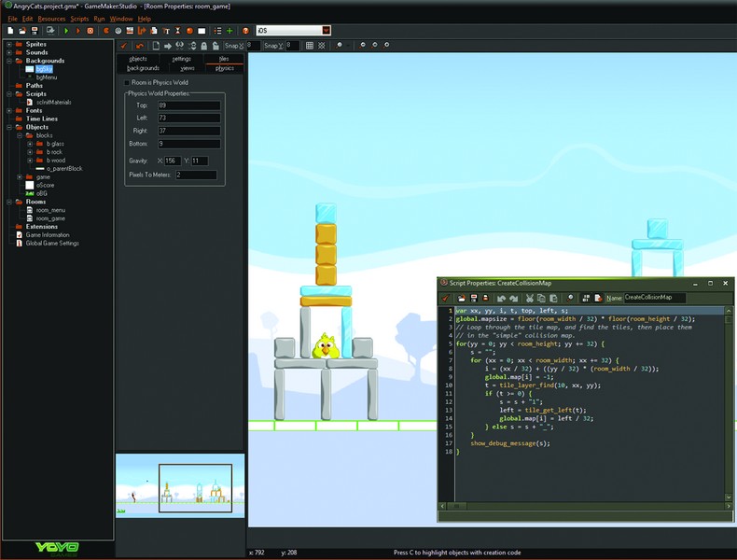Enable Room is Physics World checkbox
This screenshot has width=737, height=560.
pyautogui.click(x=127, y=83)
